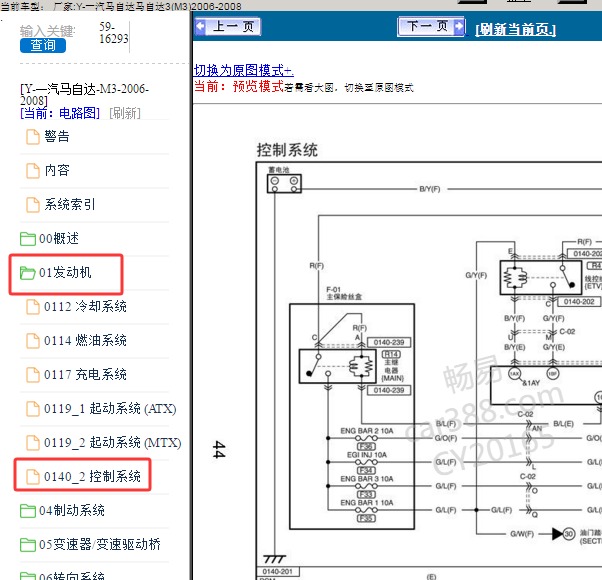This screenshot has width=602, height=580.
Task: Click the ENG BAR 3 10A fuse
Action: coord(367,486)
